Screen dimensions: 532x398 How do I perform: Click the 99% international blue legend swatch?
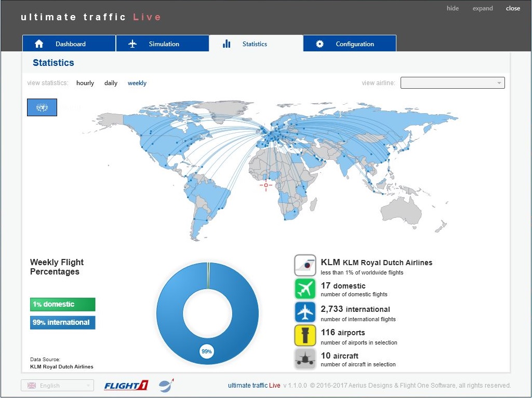pos(63,323)
